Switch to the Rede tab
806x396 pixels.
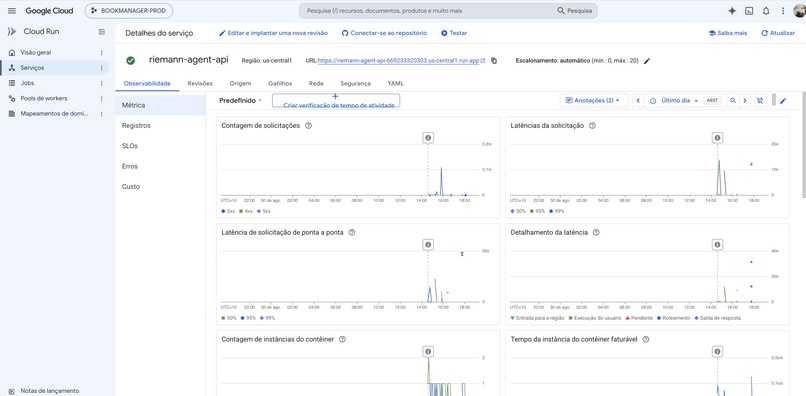click(316, 83)
